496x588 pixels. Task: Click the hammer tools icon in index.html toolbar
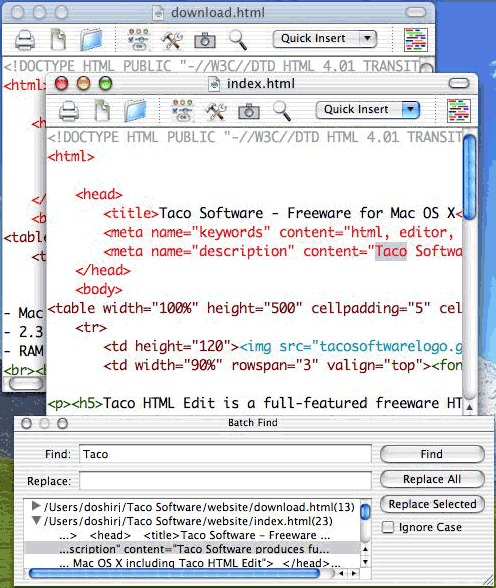coord(216,111)
